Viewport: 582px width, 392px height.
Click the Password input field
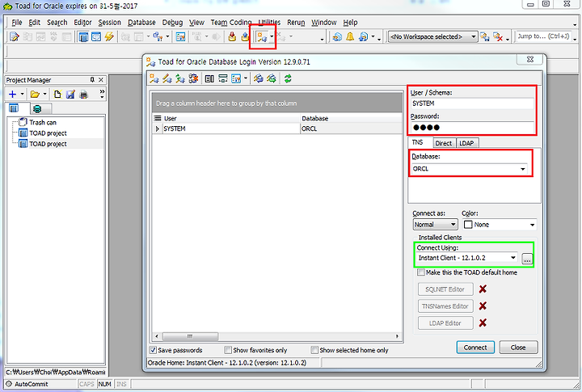coord(472,128)
